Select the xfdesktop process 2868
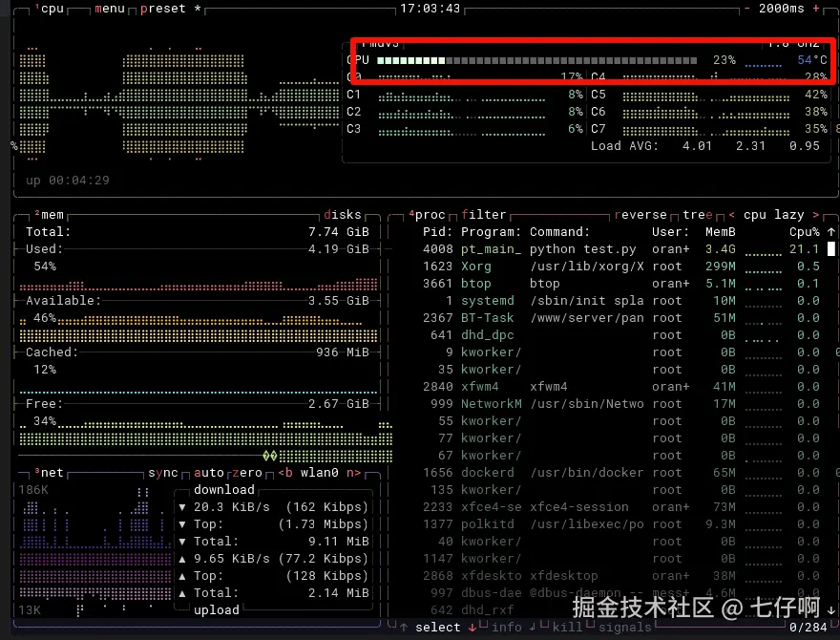 pos(621,576)
